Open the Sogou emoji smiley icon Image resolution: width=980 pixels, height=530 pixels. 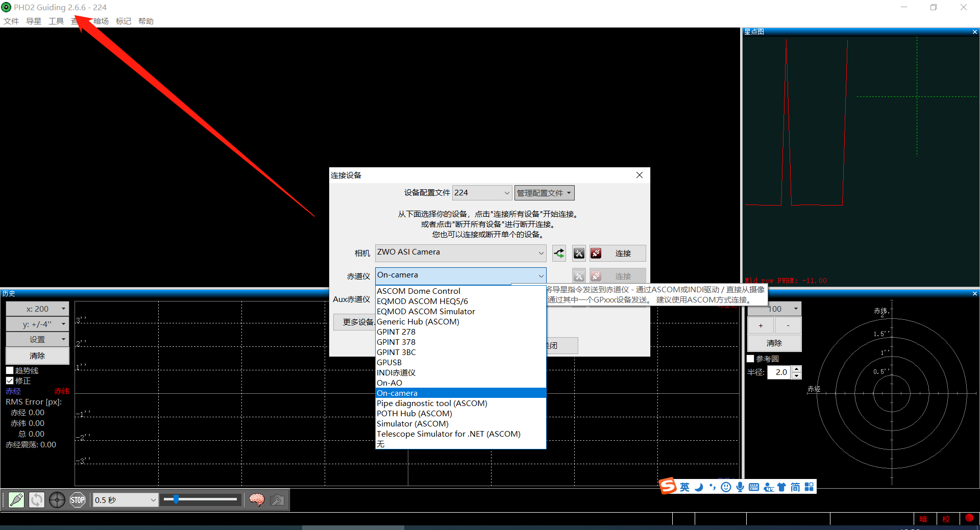coord(726,487)
